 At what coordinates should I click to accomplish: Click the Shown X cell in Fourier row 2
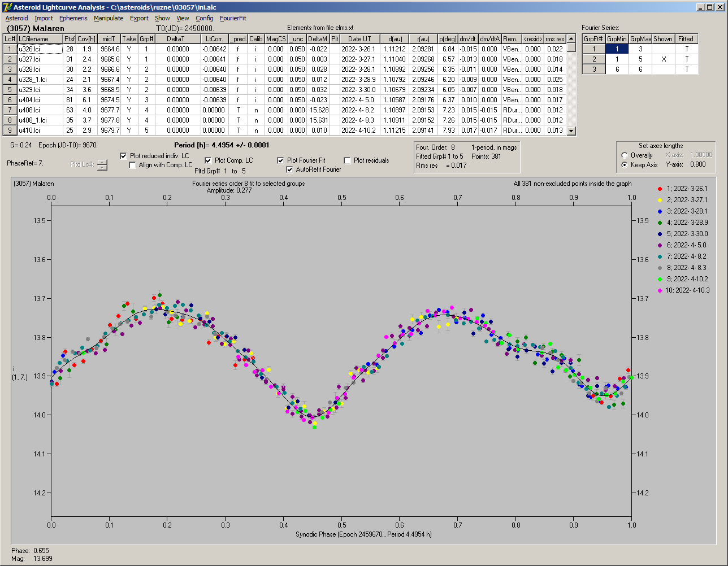(663, 59)
